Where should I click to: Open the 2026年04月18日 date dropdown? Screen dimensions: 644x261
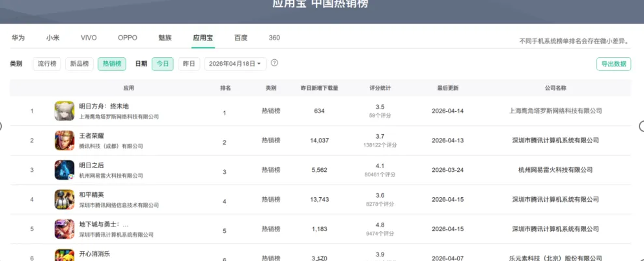point(235,64)
